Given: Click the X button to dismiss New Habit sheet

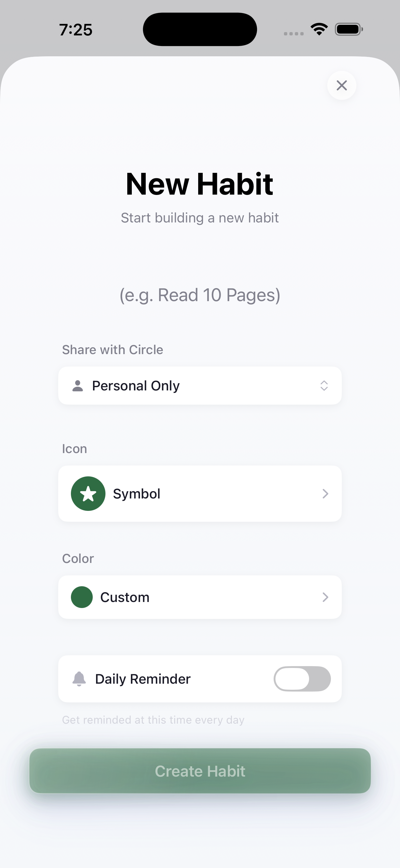Looking at the screenshot, I should click(x=342, y=86).
